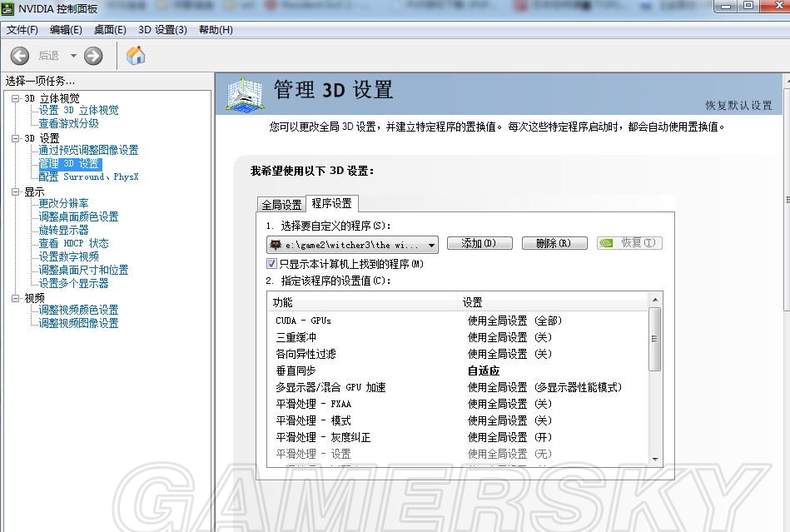Viewport: 790px width, 532px height.
Task: Click the 设置 column header
Action: (x=554, y=302)
